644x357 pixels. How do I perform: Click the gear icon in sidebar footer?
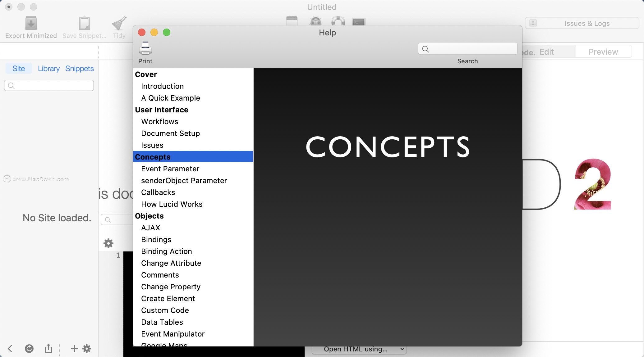87,349
